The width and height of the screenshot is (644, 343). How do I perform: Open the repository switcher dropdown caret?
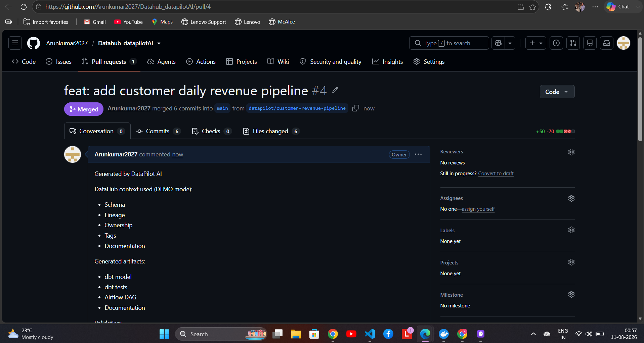pyautogui.click(x=159, y=43)
